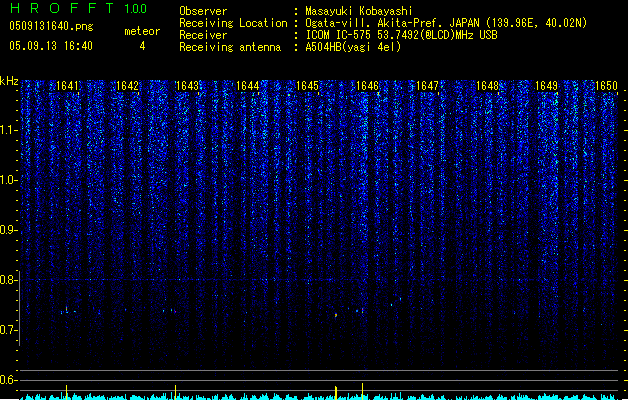Click the 0.6 kHz axis label

(x=8, y=380)
